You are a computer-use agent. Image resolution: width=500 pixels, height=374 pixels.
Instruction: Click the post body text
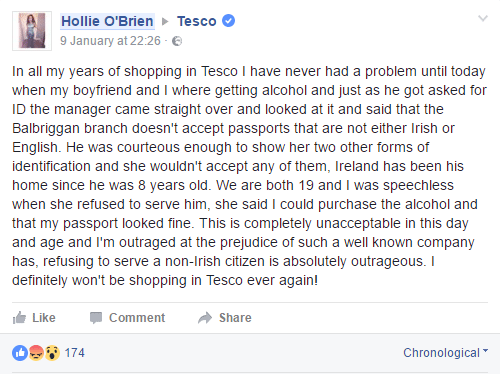click(249, 176)
